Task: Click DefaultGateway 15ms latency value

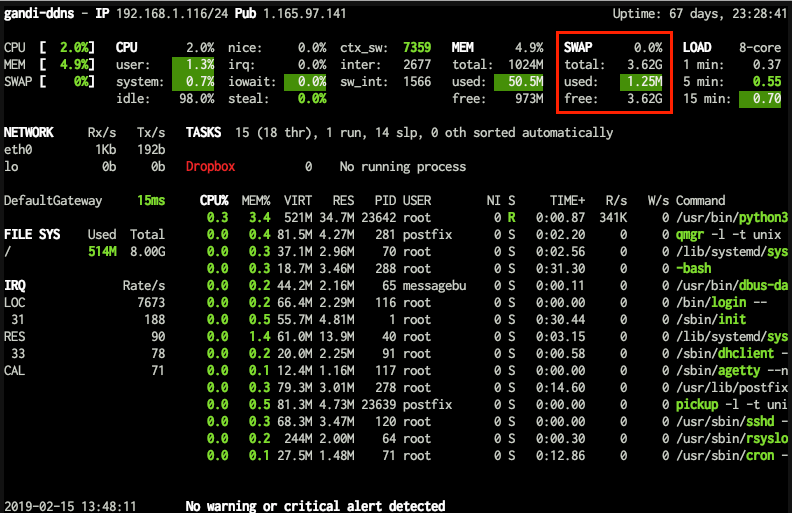Action: pyautogui.click(x=151, y=200)
